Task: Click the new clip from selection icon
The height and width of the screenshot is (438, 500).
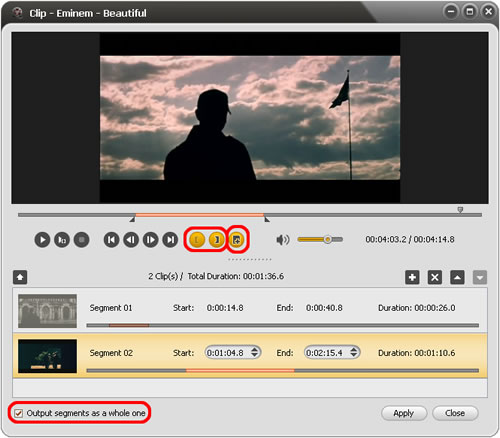Action: 236,240
